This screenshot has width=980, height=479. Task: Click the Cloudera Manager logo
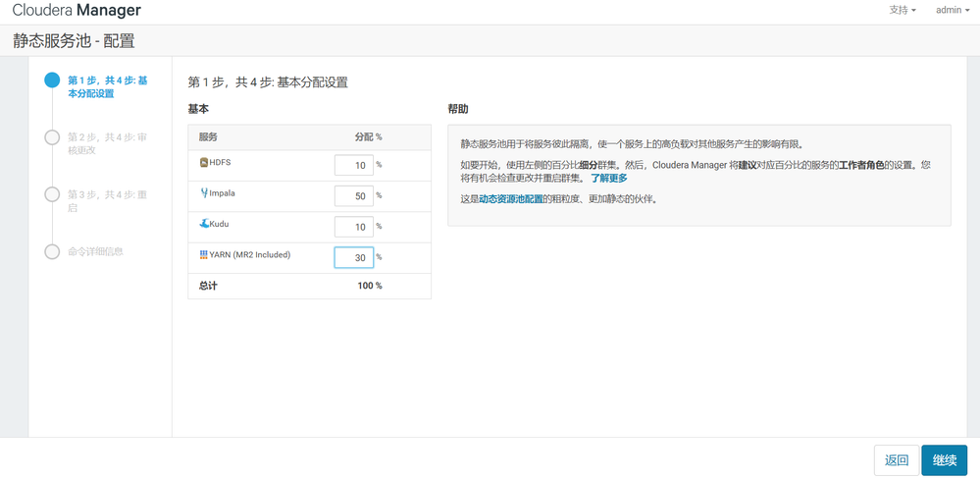77,11
